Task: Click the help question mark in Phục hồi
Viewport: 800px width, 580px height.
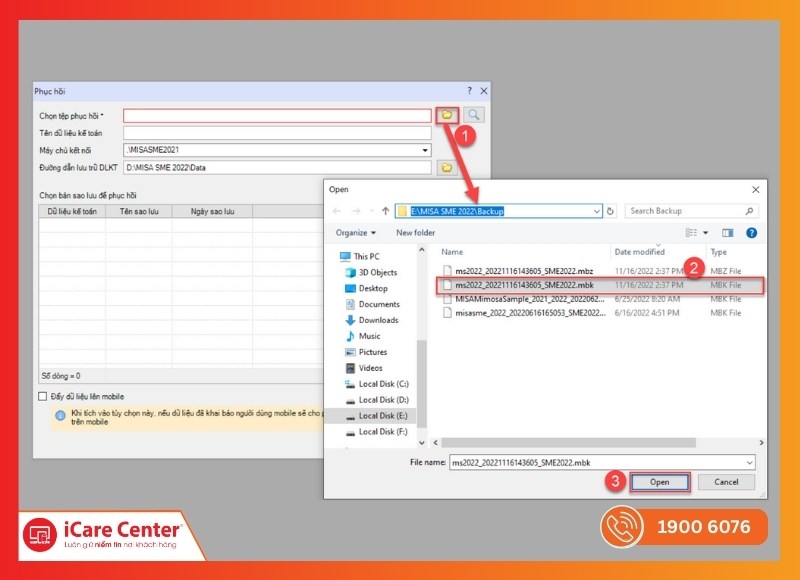Action: [469, 91]
